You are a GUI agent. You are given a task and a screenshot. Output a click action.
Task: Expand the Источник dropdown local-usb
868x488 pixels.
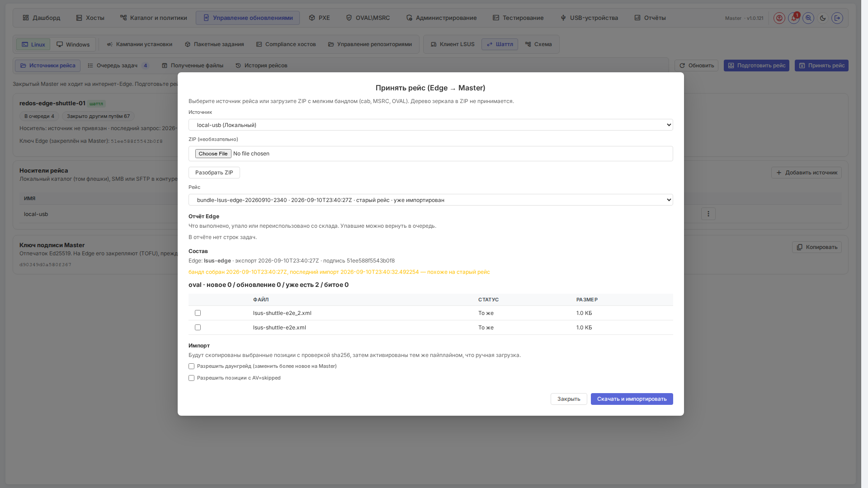[430, 125]
